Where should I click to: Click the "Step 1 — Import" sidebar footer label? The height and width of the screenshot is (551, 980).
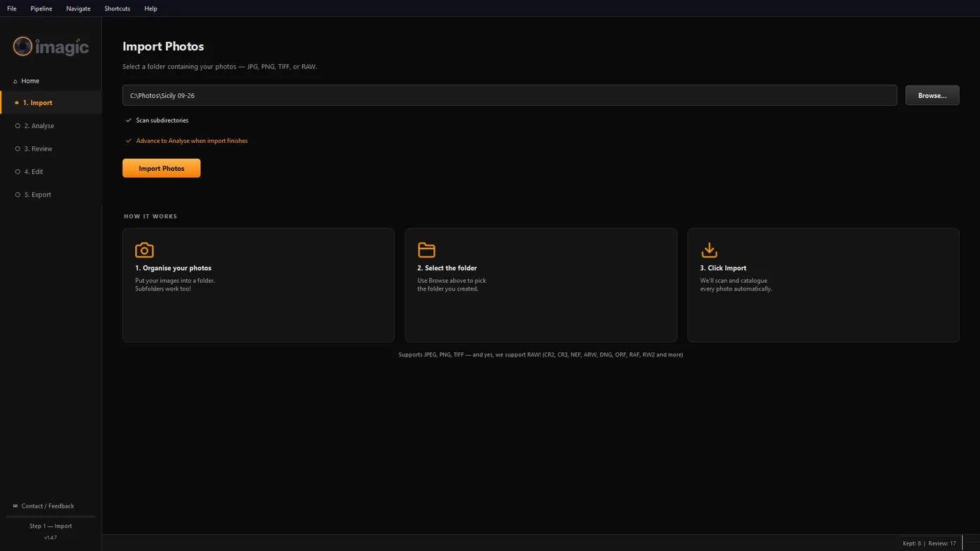(x=50, y=526)
